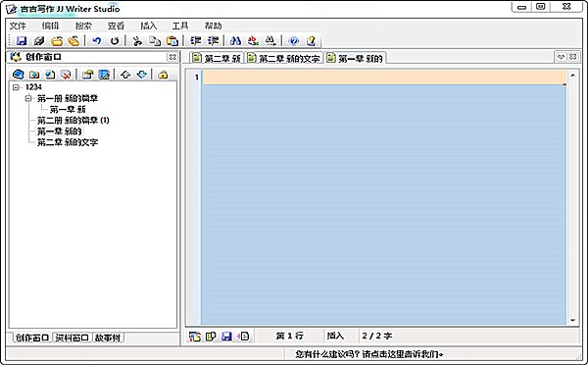Click line 1 in the text editor

(384, 78)
